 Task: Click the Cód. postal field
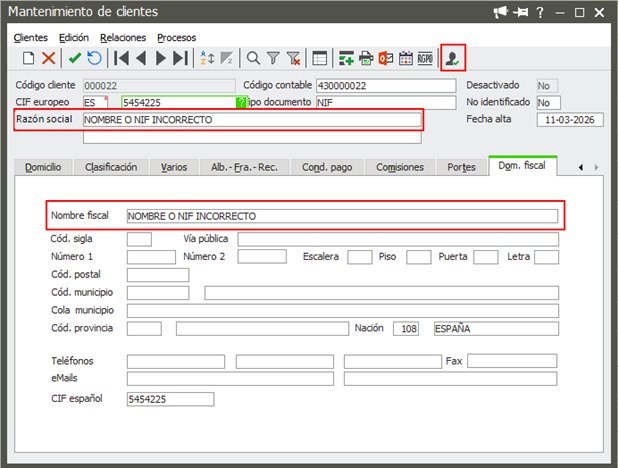pos(158,275)
